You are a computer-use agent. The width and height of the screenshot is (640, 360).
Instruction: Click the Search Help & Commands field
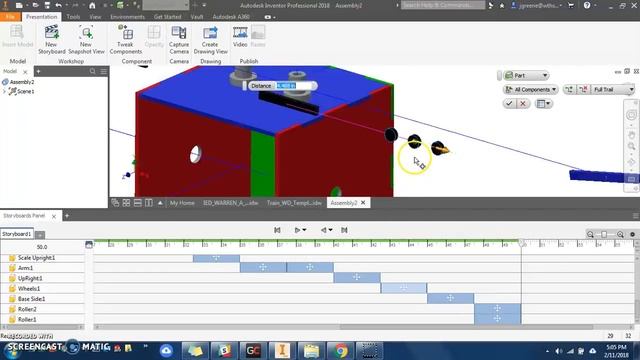pyautogui.click(x=442, y=5)
